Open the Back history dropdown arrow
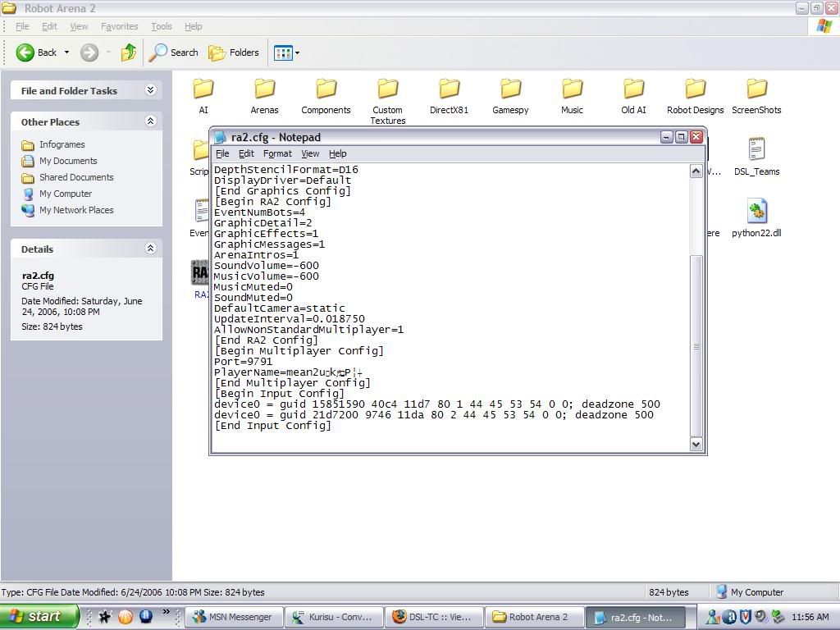The image size is (840, 630). point(66,52)
